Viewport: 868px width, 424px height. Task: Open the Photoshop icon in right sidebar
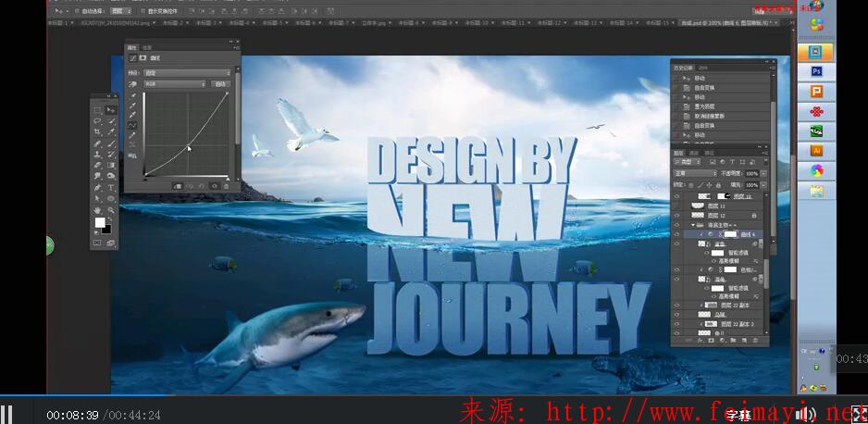pyautogui.click(x=816, y=71)
